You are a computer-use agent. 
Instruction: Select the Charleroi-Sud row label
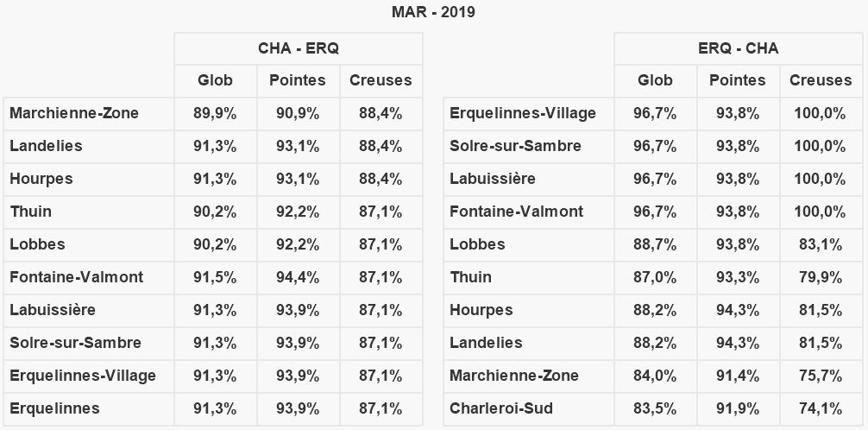(x=501, y=408)
